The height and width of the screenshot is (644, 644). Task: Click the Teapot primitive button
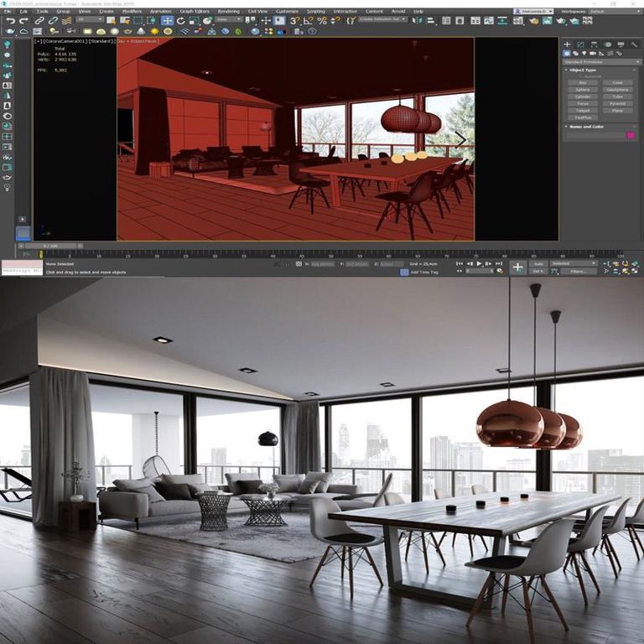(x=583, y=111)
